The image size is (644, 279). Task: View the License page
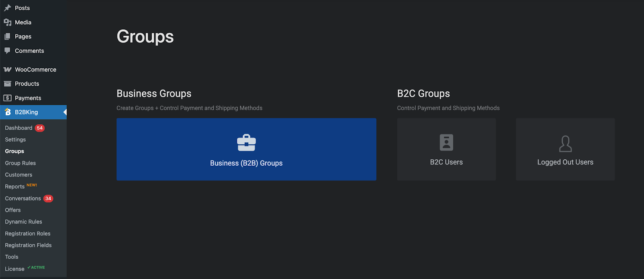[14, 269]
